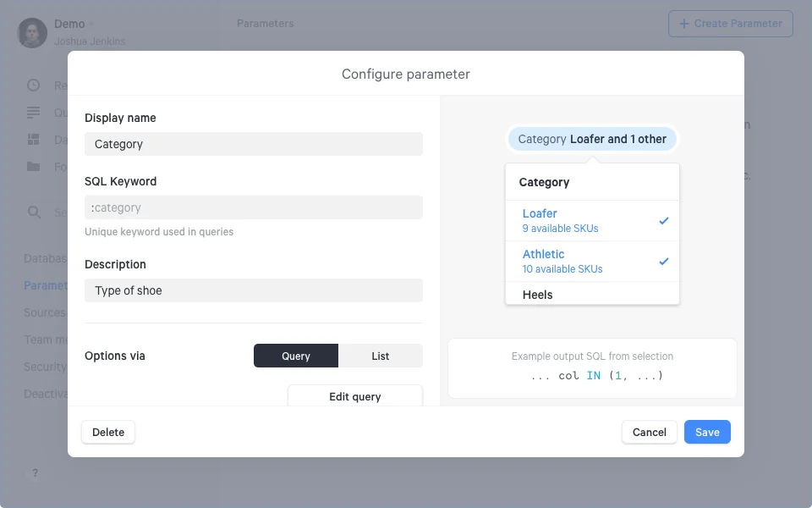This screenshot has width=812, height=508.
Task: Open Recents via the clock icon
Action: tap(34, 85)
